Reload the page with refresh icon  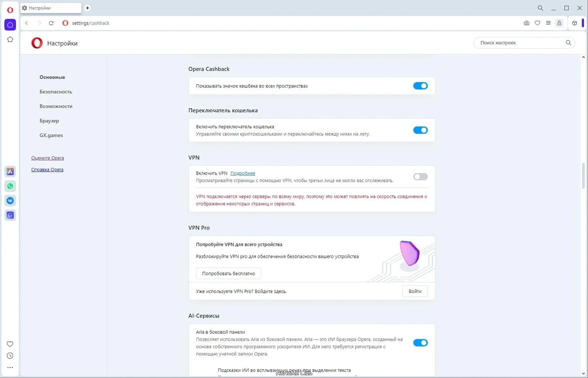point(51,23)
